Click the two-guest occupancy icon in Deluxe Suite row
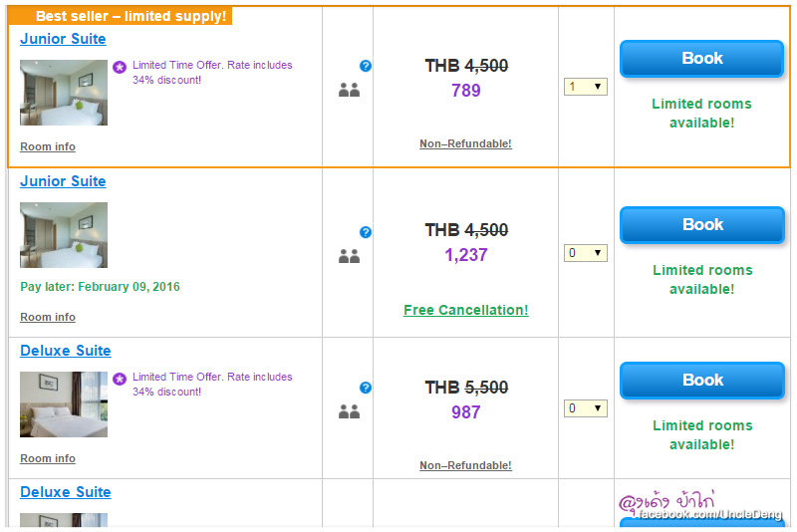Viewport: 797px width, 532px height. (x=349, y=411)
